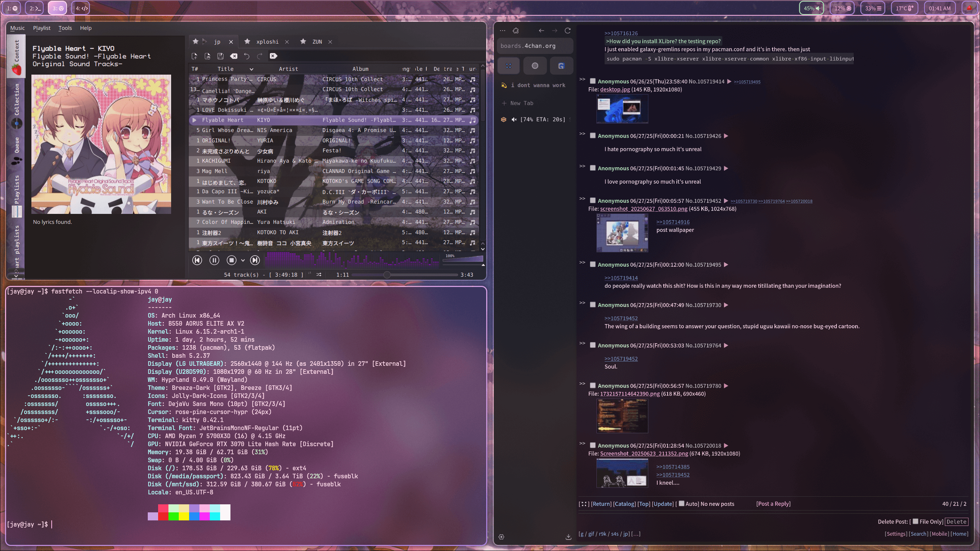
Task: Select the KACHIGUMI track row
Action: (x=333, y=161)
